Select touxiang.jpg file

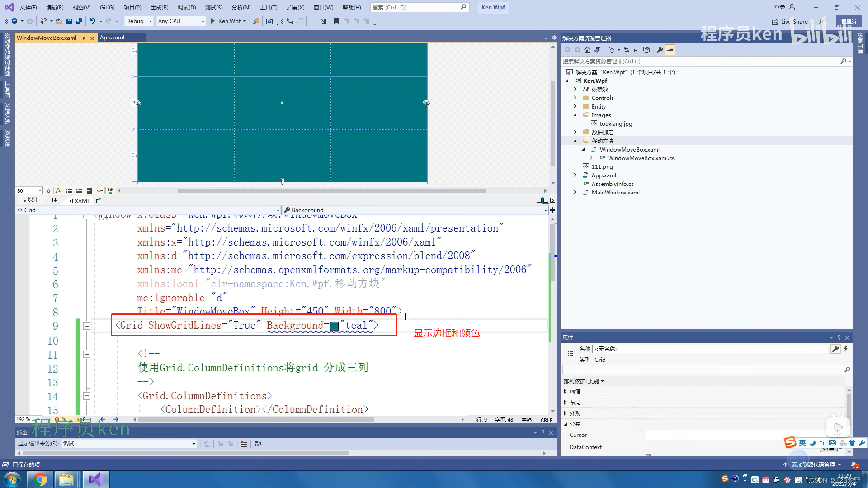click(616, 123)
